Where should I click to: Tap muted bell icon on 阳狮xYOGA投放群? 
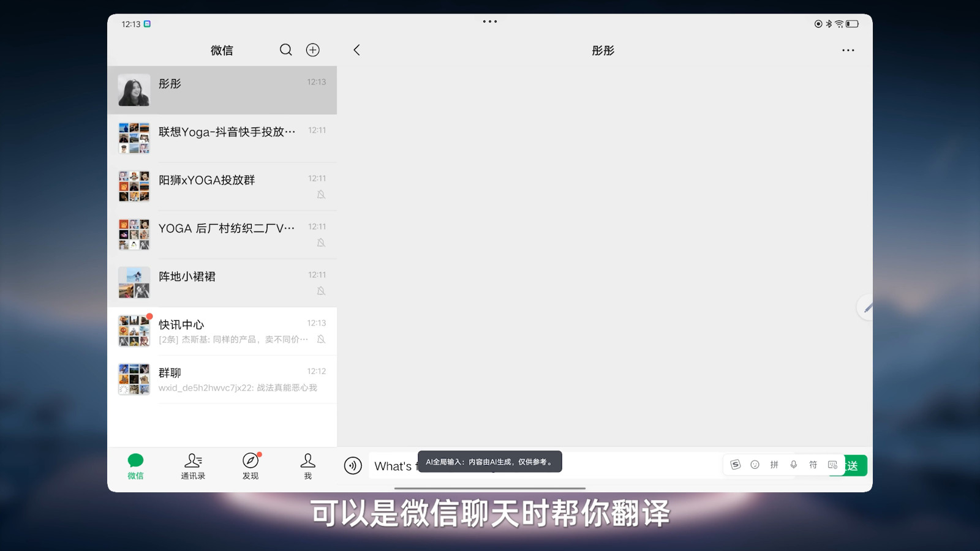pos(321,195)
